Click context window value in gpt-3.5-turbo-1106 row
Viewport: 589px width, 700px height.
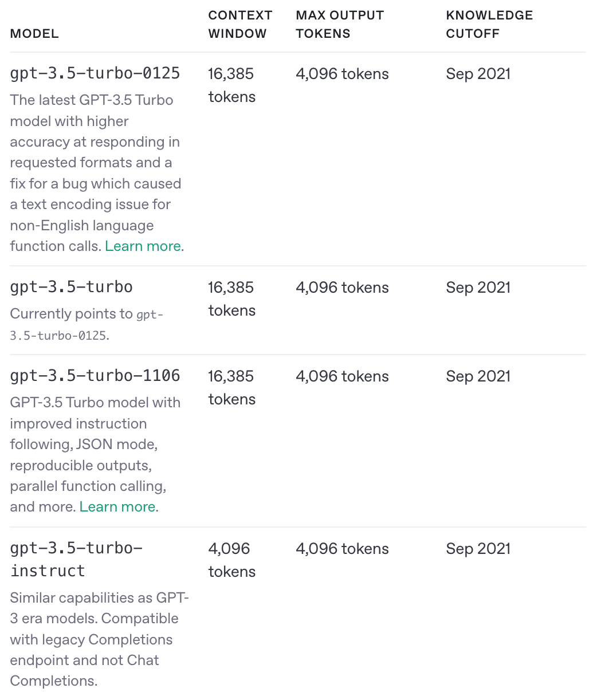tap(231, 388)
